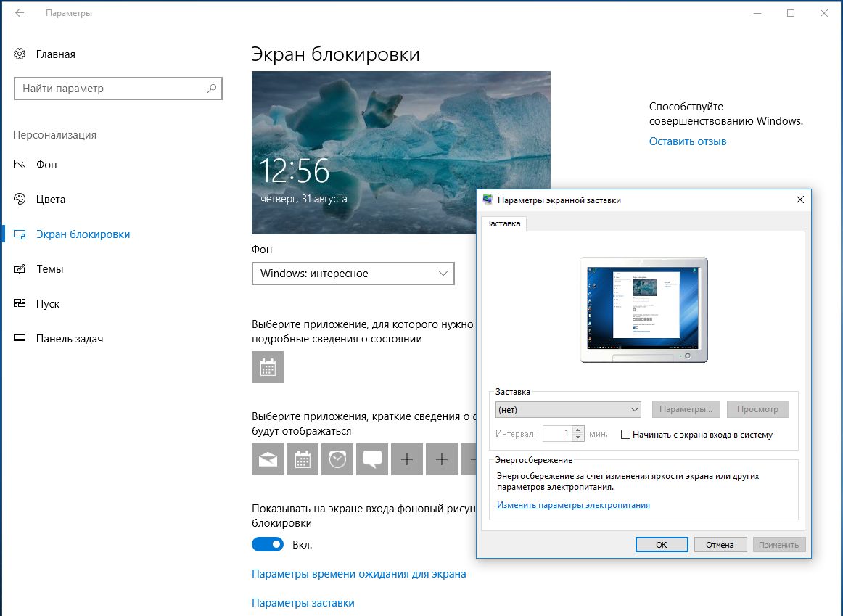Decrease interval with stepper down arrow
This screenshot has width=843, height=616.
tap(578, 438)
